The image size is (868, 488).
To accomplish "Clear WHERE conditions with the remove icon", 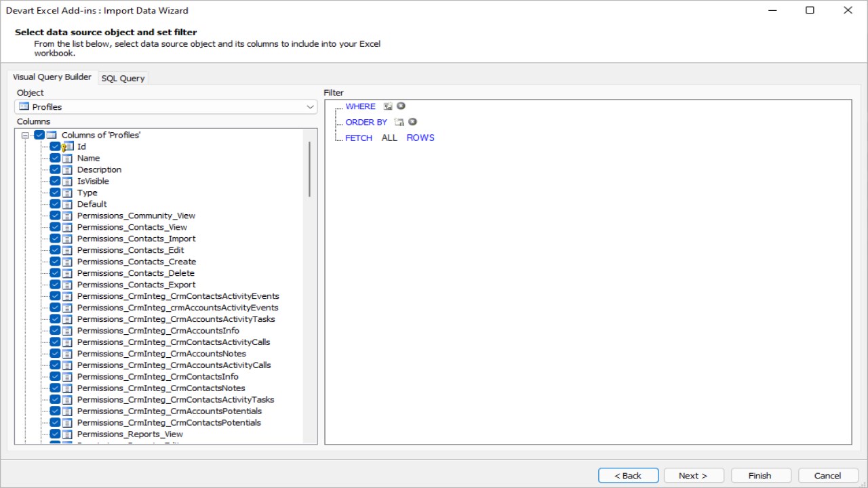I will click(401, 106).
